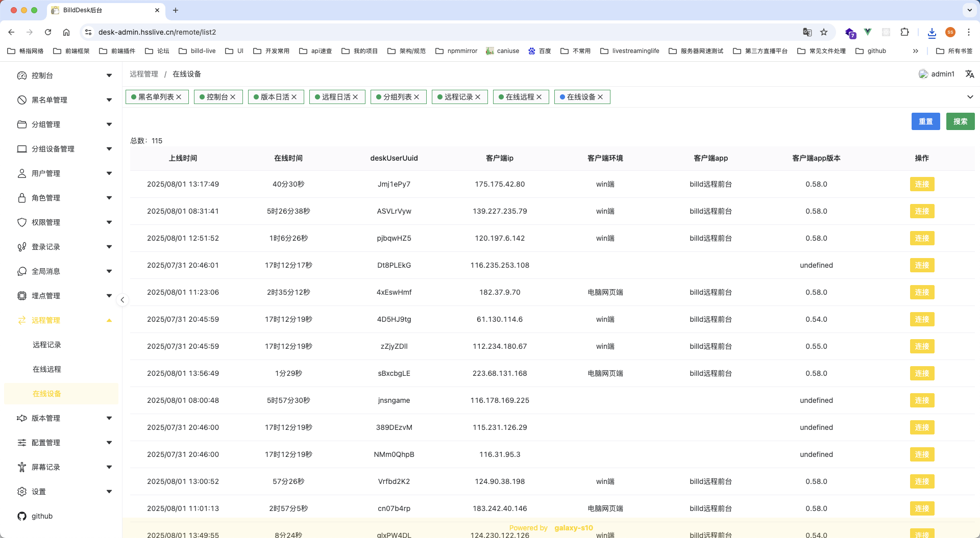Click the 黑名单管理 blacklist sidebar icon
The image size is (980, 538).
coord(22,100)
